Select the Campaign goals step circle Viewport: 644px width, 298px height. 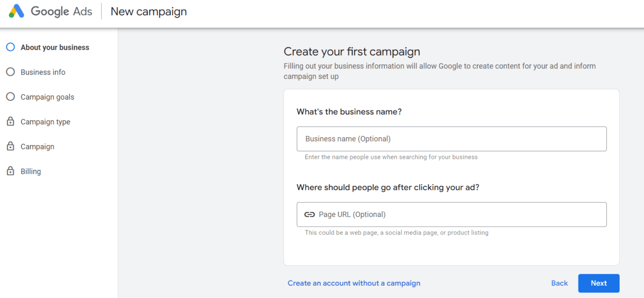pyautogui.click(x=10, y=97)
